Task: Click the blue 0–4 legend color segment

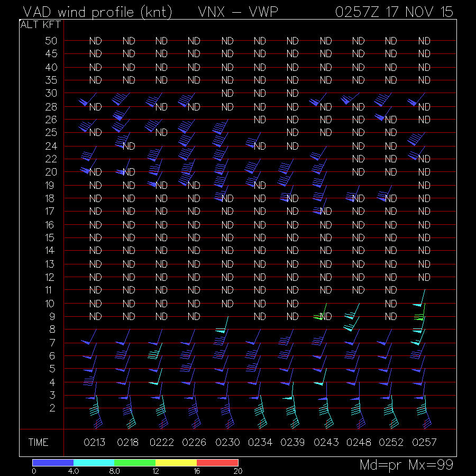Action: click(53, 462)
